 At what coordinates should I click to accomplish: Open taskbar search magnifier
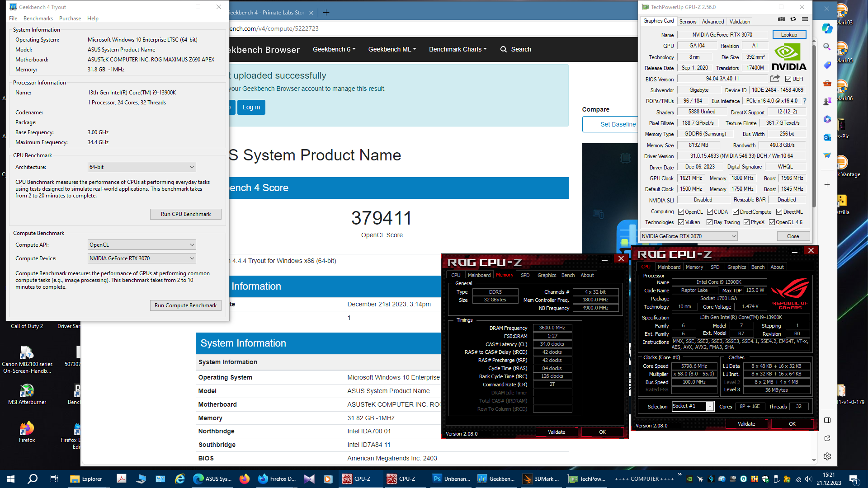(33, 479)
